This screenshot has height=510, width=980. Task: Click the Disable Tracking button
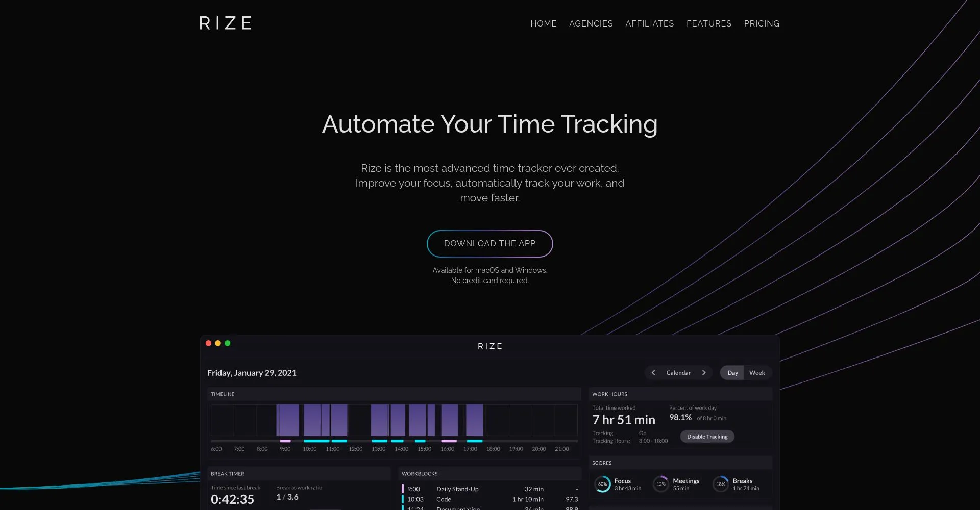[707, 437]
